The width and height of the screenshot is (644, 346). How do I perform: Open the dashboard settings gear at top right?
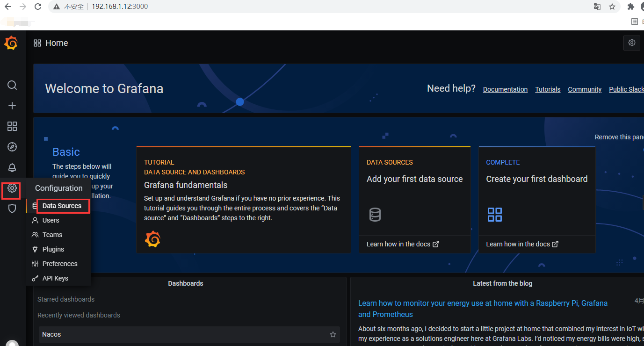pos(631,43)
